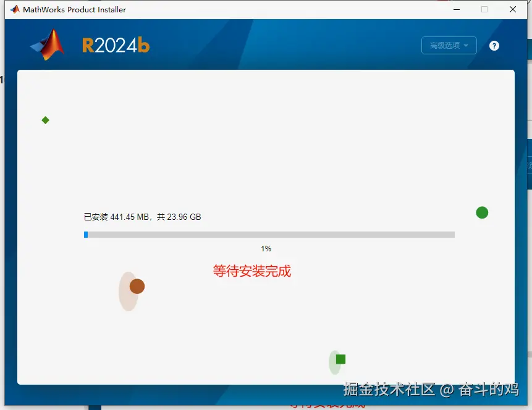Image resolution: width=532 pixels, height=410 pixels.
Task: Expand the 高级选项 dropdown
Action: pos(449,46)
